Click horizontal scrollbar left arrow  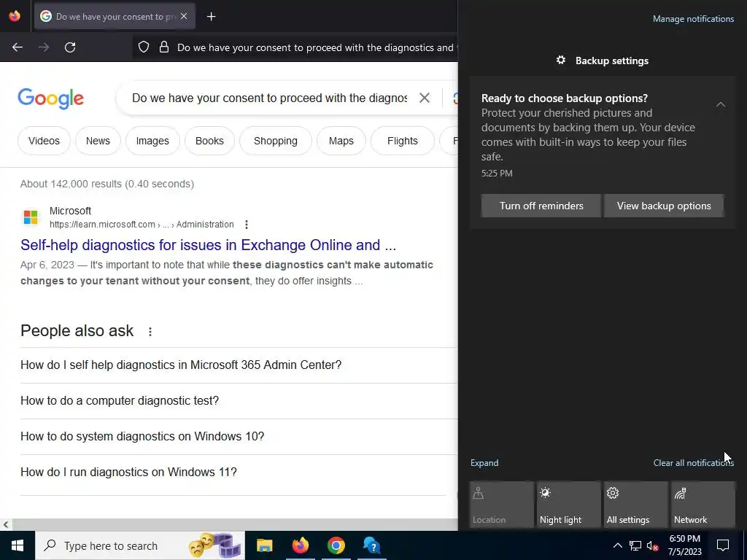[6, 525]
